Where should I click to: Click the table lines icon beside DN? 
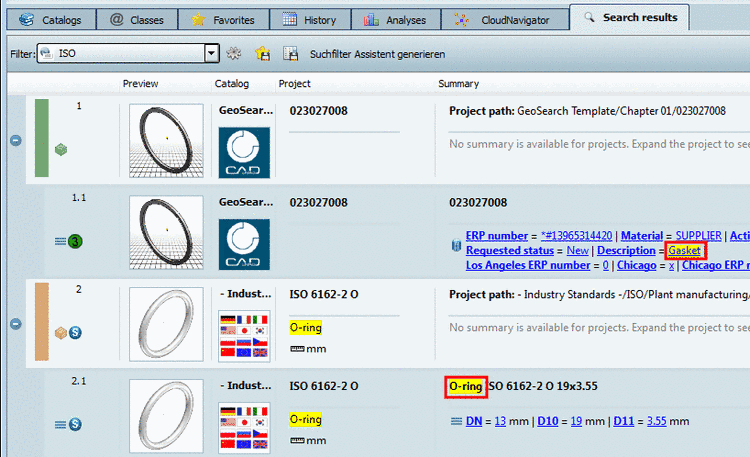click(456, 421)
